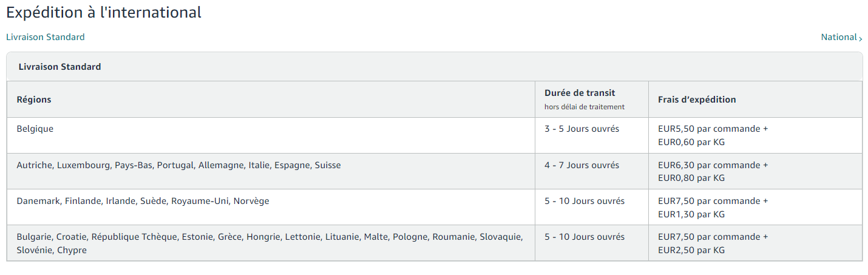
Task: Click the 4 - 7 Jours ouvrés transit time
Action: pyautogui.click(x=581, y=165)
